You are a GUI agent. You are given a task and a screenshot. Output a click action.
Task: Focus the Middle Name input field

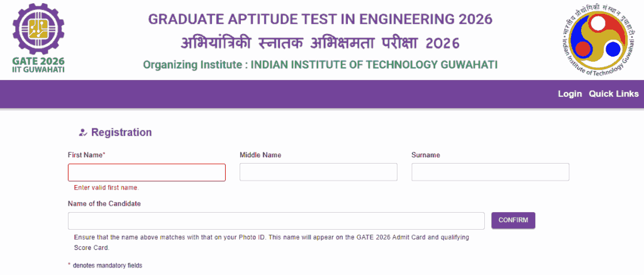click(x=318, y=172)
